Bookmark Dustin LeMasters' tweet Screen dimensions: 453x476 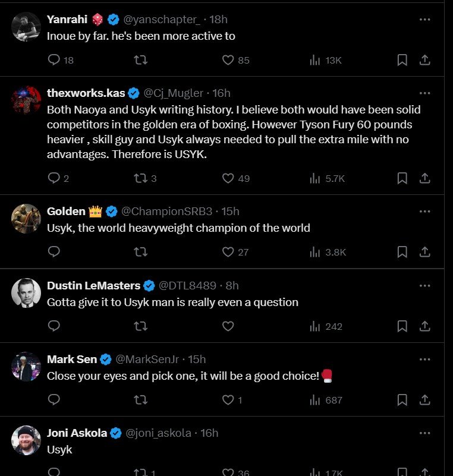coord(402,326)
